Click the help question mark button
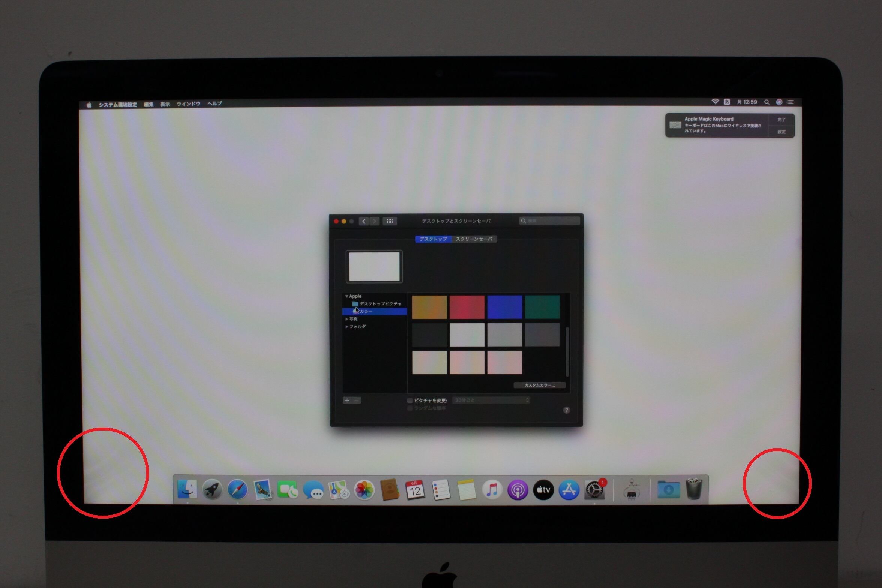Screen dimensions: 882x588 tap(566, 410)
